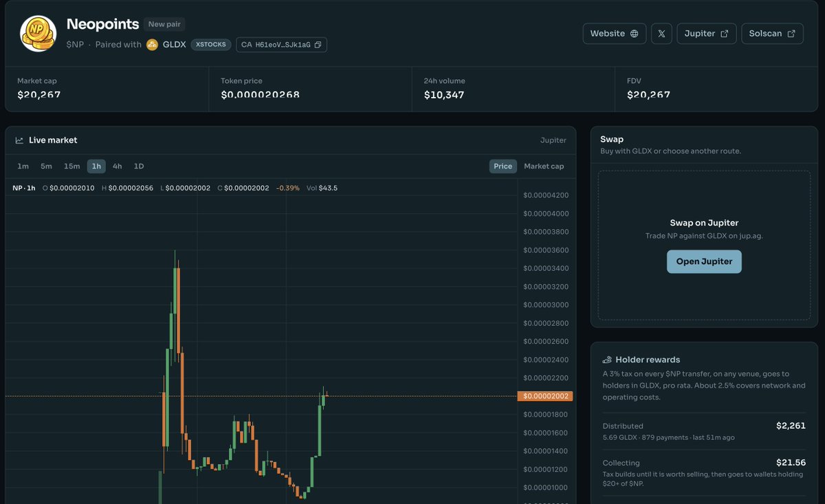Screen dimensions: 825x504
Task: Click the CA H61eoV…SJk1aG address chip
Action: click(281, 45)
